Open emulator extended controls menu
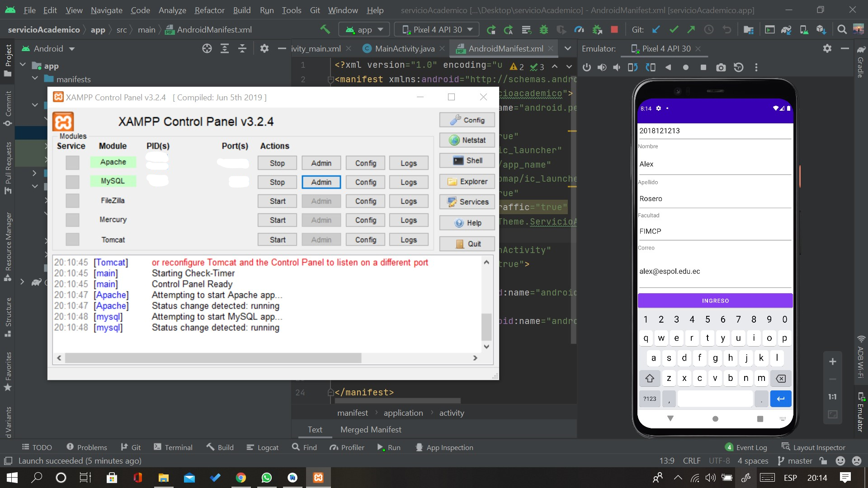This screenshot has height=488, width=868. tap(756, 67)
